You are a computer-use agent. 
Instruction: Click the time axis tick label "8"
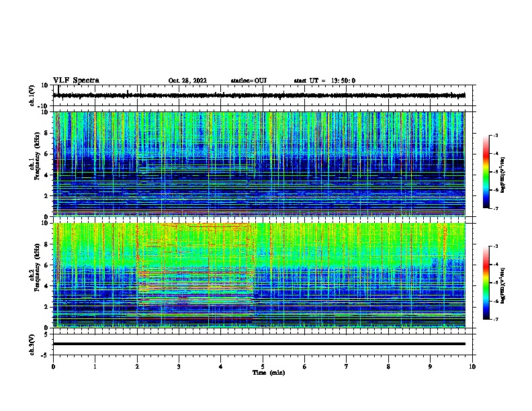click(388, 367)
